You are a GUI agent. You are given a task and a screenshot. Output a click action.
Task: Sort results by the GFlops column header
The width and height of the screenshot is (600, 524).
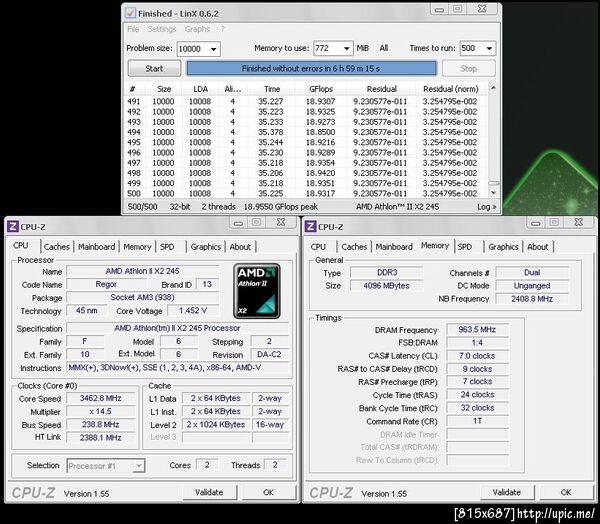point(321,89)
